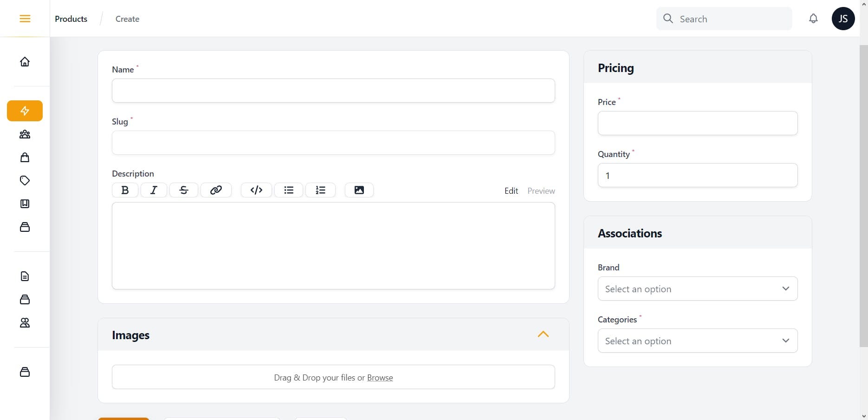868x420 pixels.
Task: Click the top bar Search field
Action: point(724,19)
